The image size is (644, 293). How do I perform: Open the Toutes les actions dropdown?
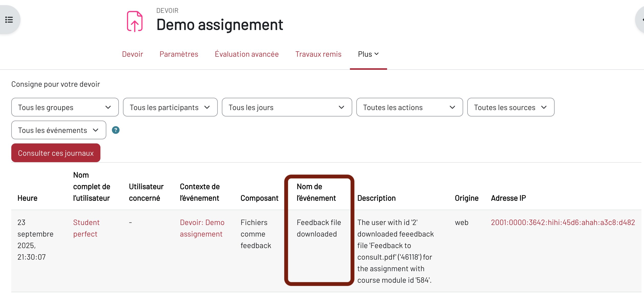click(x=409, y=107)
